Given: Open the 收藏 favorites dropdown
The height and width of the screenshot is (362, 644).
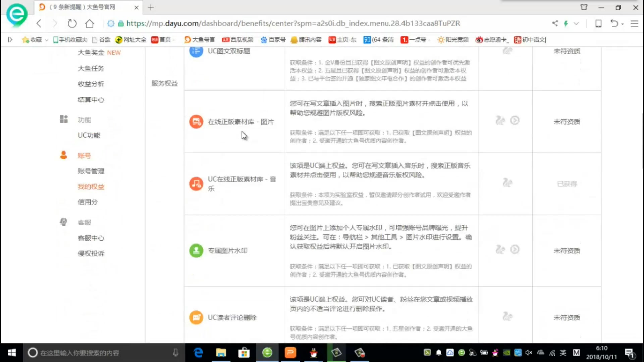Looking at the screenshot, I should (35, 40).
